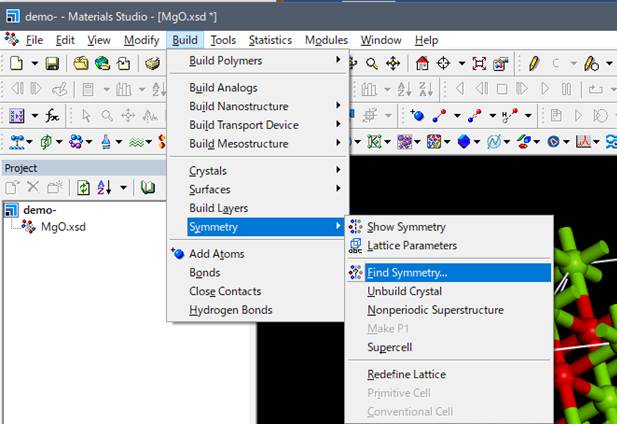Choose Lattice Parameters in submenu
Screen dimensions: 617x424
tap(449, 246)
